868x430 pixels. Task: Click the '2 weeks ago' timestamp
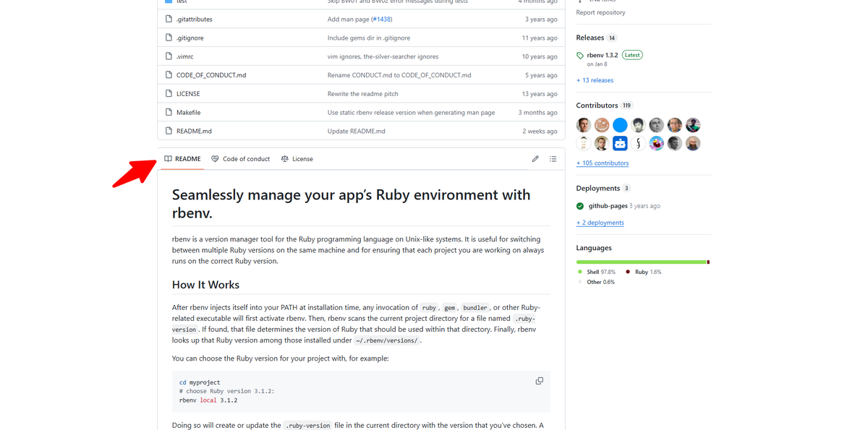point(540,132)
